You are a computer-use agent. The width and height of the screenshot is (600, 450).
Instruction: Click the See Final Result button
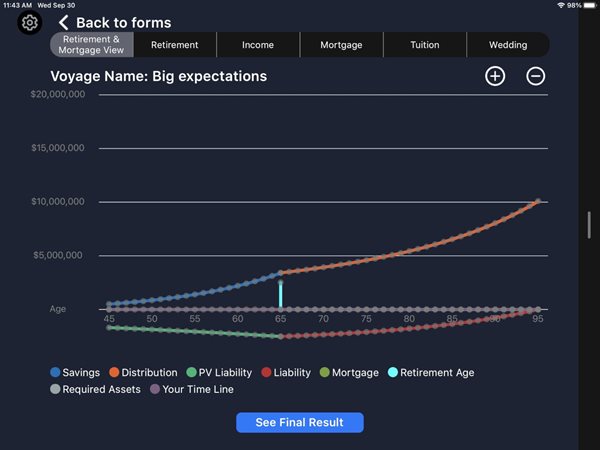299,423
